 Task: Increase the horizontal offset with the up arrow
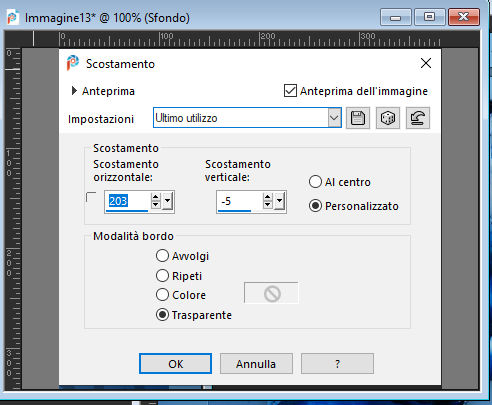pos(155,197)
